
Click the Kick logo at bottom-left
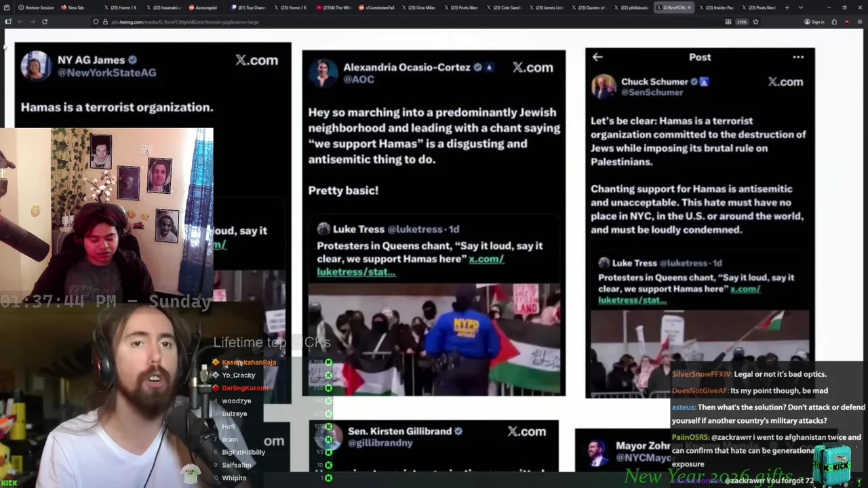(x=9, y=483)
